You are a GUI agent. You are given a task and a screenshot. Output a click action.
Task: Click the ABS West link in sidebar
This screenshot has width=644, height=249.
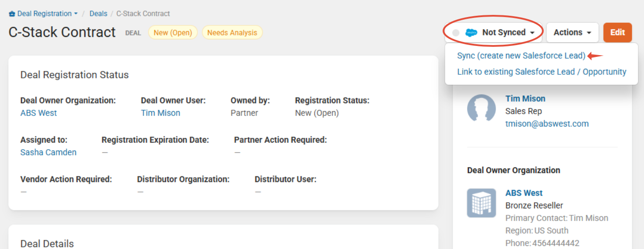point(524,193)
